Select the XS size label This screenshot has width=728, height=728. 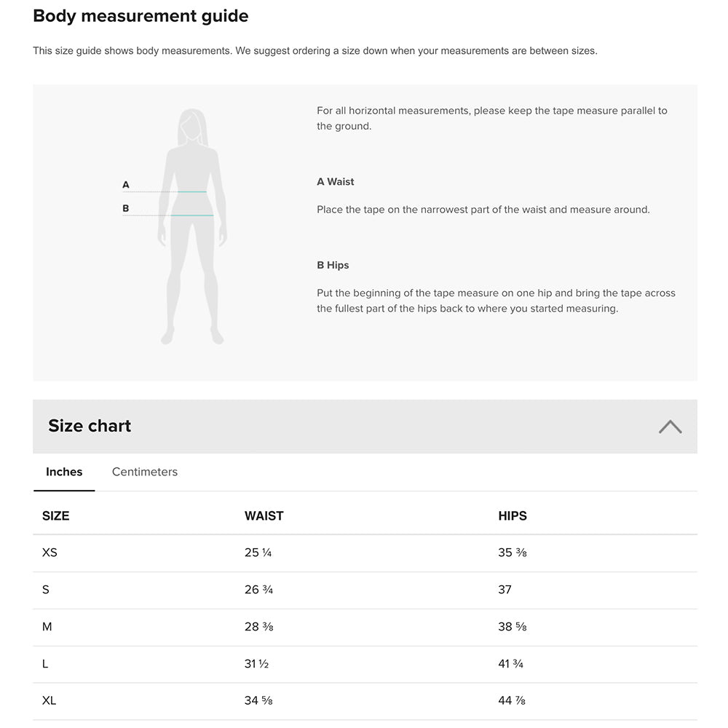tap(50, 553)
